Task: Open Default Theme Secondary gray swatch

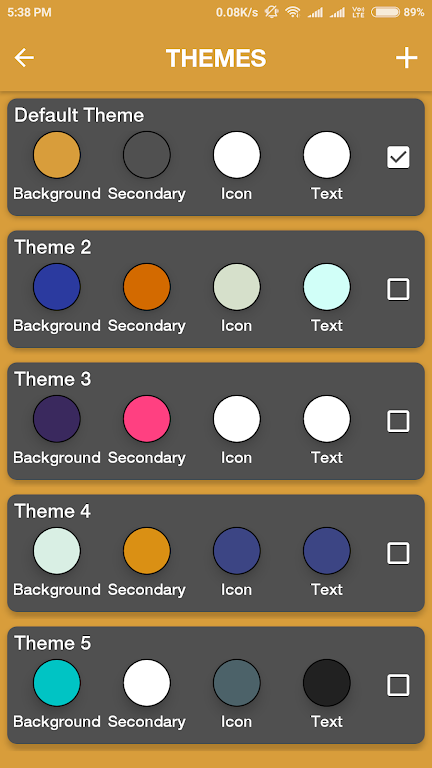Action: tap(147, 155)
